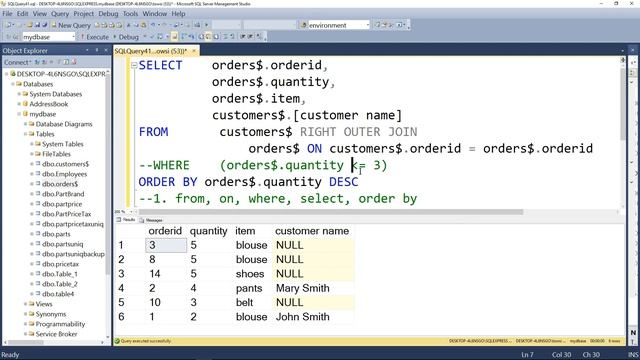Click the Execute button
The width and height of the screenshot is (640, 360).
(x=94, y=37)
